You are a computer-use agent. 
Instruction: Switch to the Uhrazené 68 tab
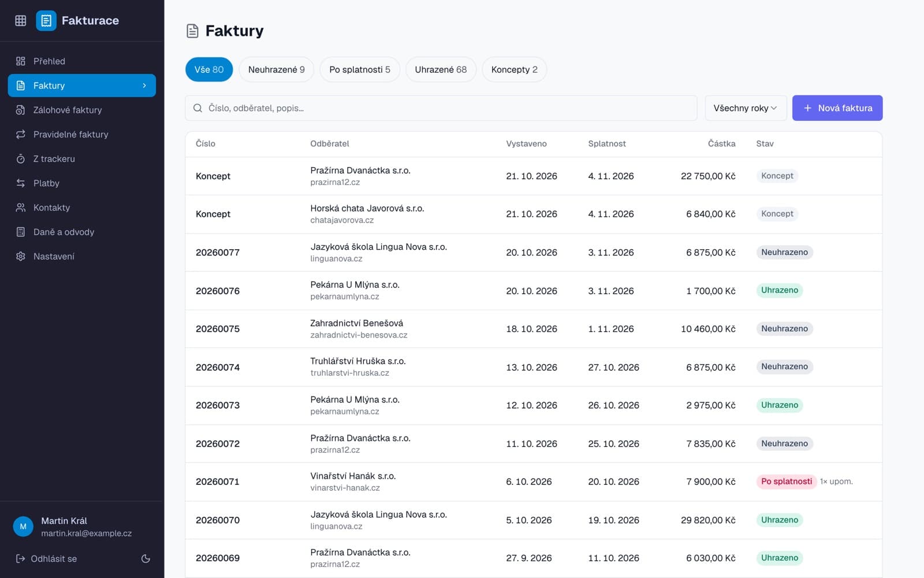click(x=441, y=69)
